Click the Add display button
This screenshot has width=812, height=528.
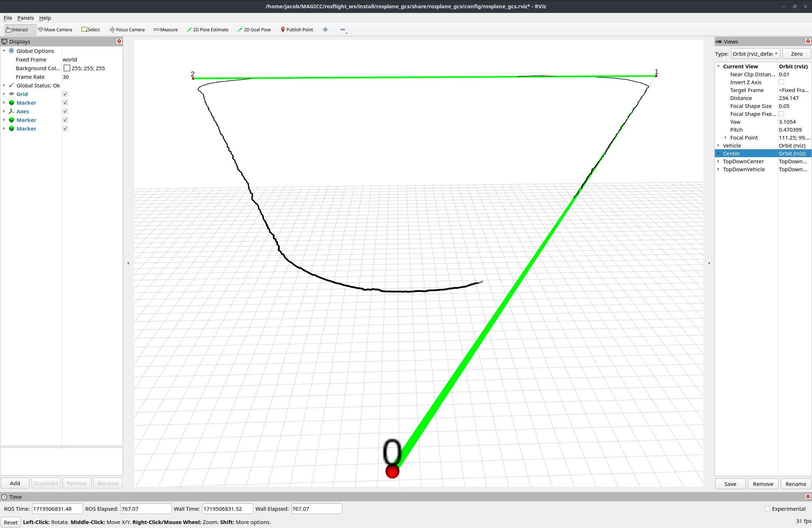(x=15, y=483)
